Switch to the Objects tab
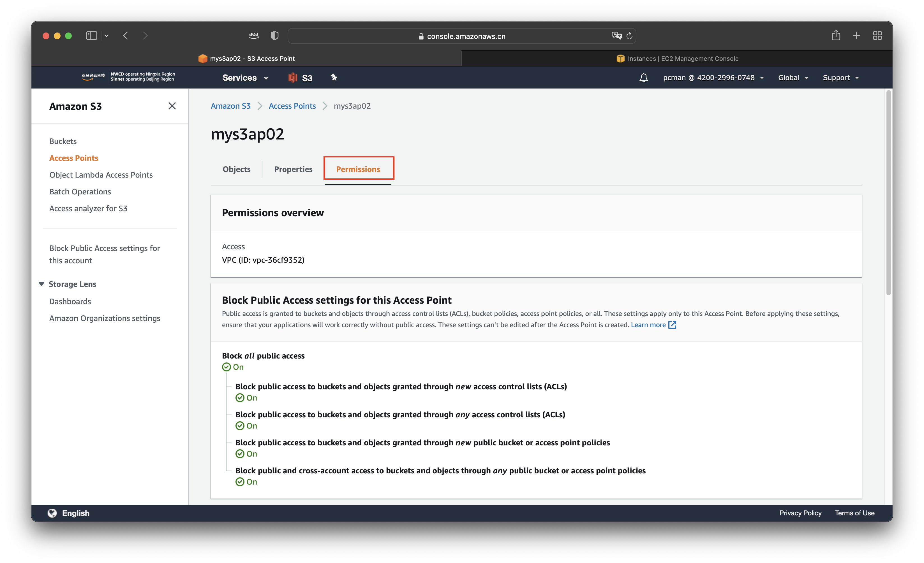 (x=236, y=169)
